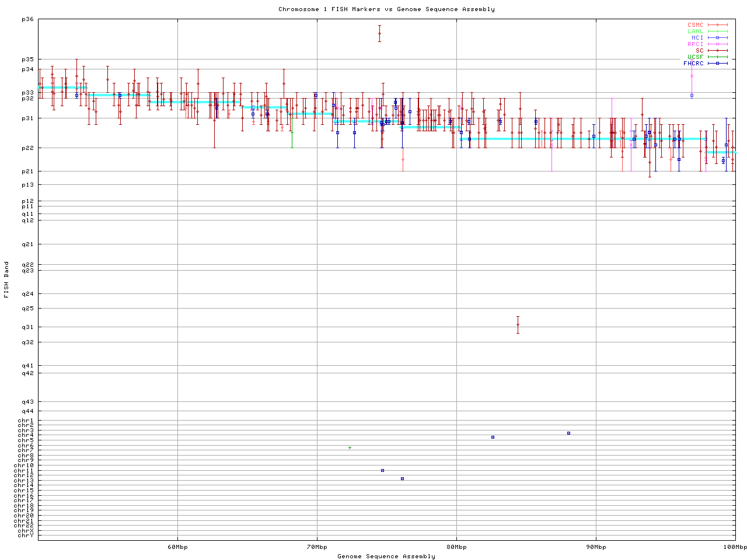Click the chart title text
This screenshot has height=560, width=747.
386,9
